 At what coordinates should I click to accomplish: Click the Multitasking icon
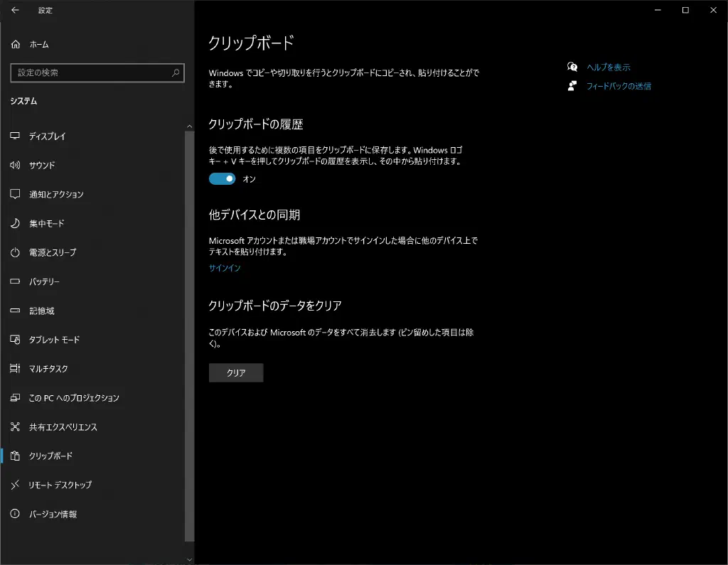click(x=15, y=369)
